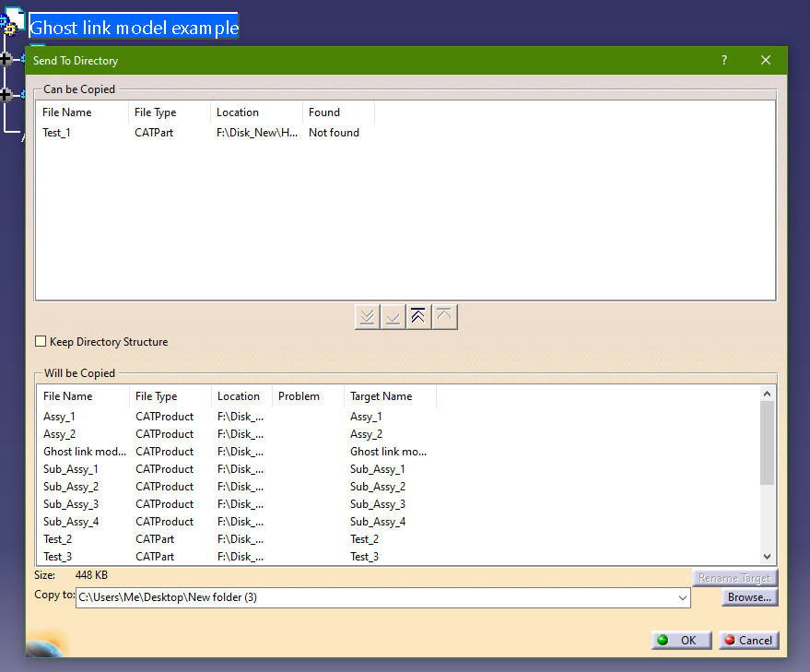Screen dimensions: 810x672
Task: Click the Assy_1 target name cell
Action: click(x=366, y=417)
